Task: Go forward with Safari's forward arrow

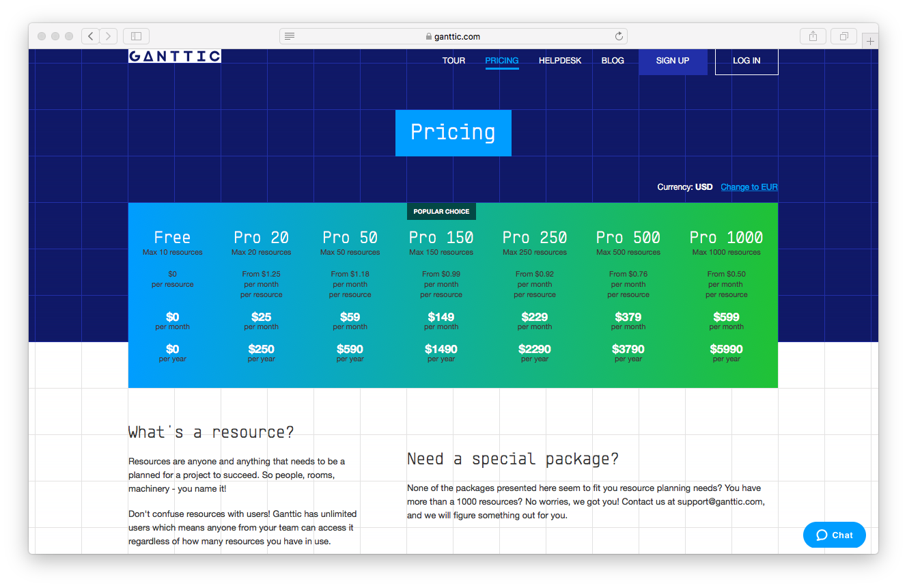Action: pyautogui.click(x=109, y=36)
